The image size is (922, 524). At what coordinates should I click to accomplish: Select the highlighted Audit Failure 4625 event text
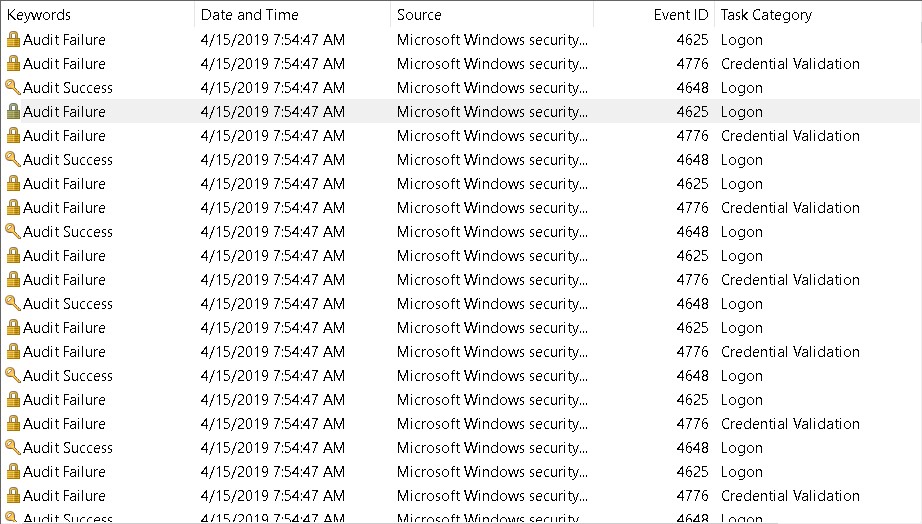(x=64, y=112)
